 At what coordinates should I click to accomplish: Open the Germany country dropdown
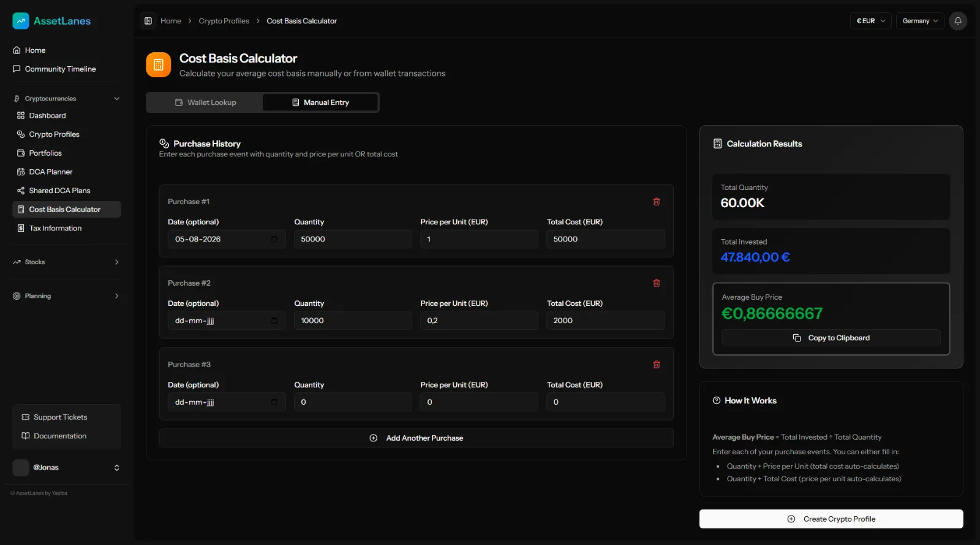coord(920,21)
